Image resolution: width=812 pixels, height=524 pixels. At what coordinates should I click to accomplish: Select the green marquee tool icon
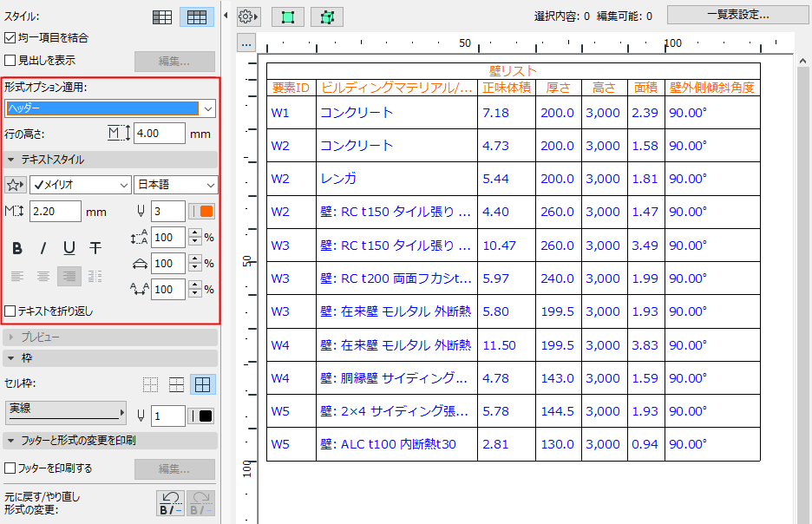[287, 16]
